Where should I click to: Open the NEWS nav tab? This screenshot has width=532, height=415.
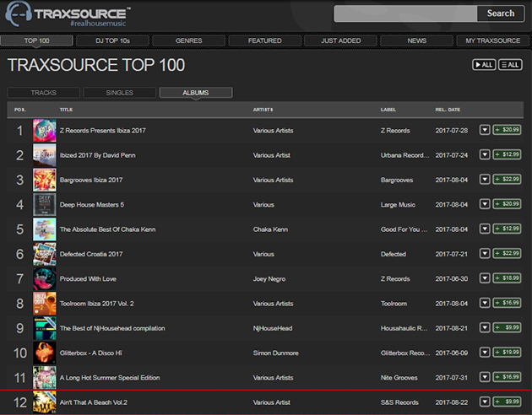click(416, 40)
